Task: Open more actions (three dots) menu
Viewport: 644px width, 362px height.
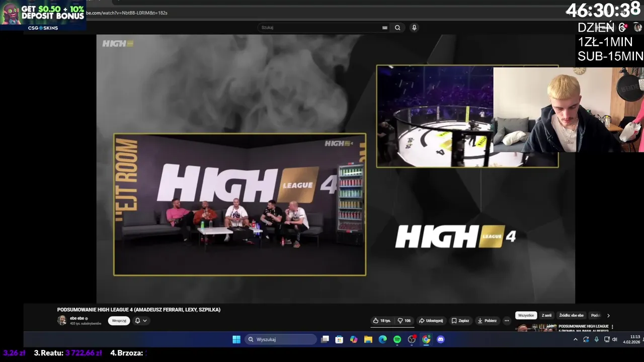Action: click(507, 321)
